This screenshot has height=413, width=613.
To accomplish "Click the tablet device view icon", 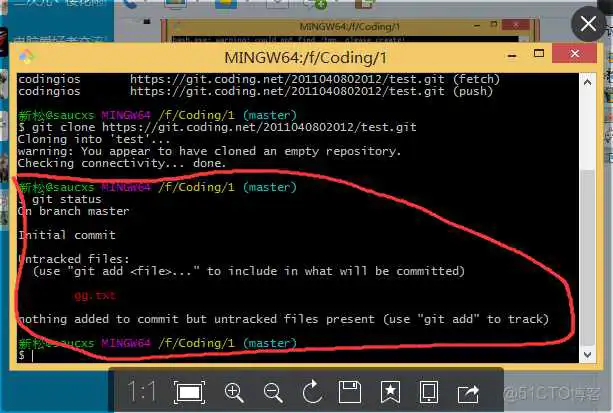I will [x=428, y=391].
